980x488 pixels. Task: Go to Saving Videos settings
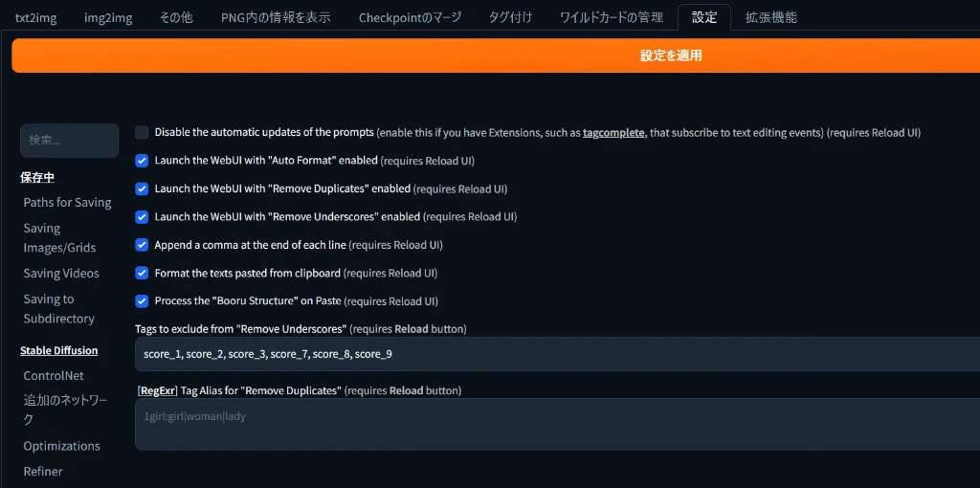point(61,273)
